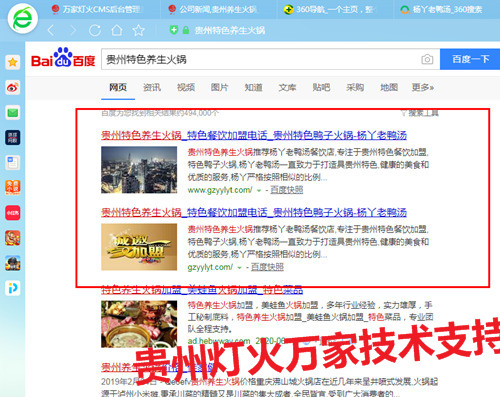Switch to 资讯 search tab

click(152, 88)
